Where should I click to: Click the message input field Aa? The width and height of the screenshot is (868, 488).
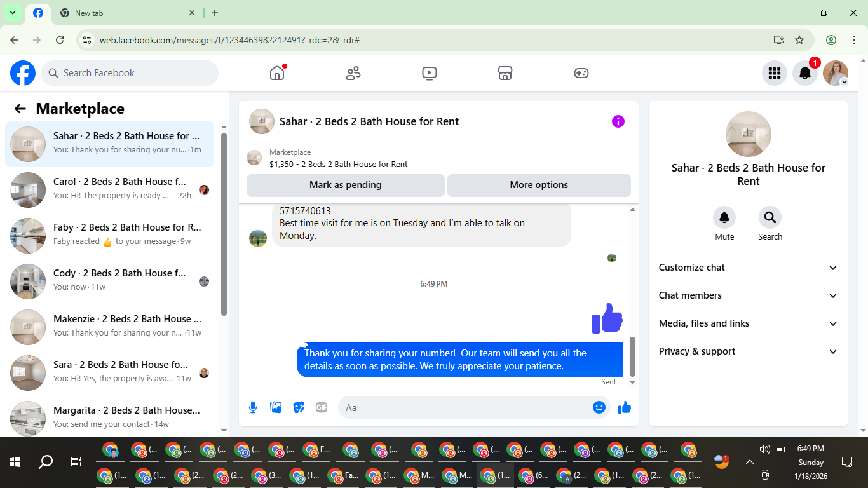pos(473,407)
